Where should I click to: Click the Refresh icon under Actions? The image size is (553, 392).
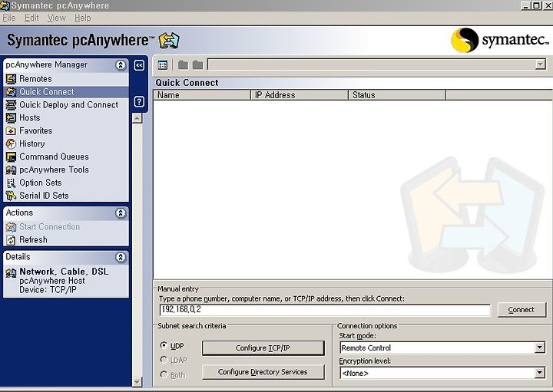click(11, 240)
